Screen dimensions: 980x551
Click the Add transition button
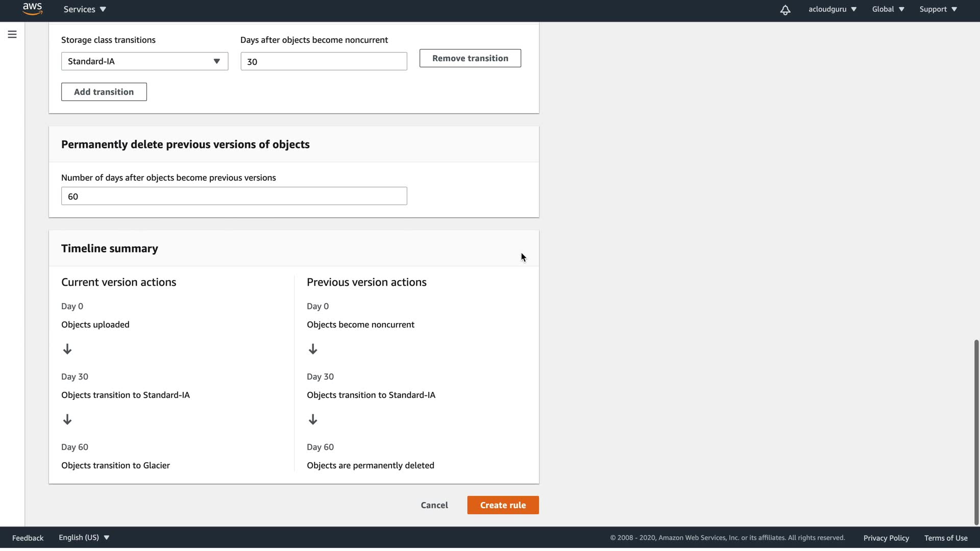tap(104, 92)
